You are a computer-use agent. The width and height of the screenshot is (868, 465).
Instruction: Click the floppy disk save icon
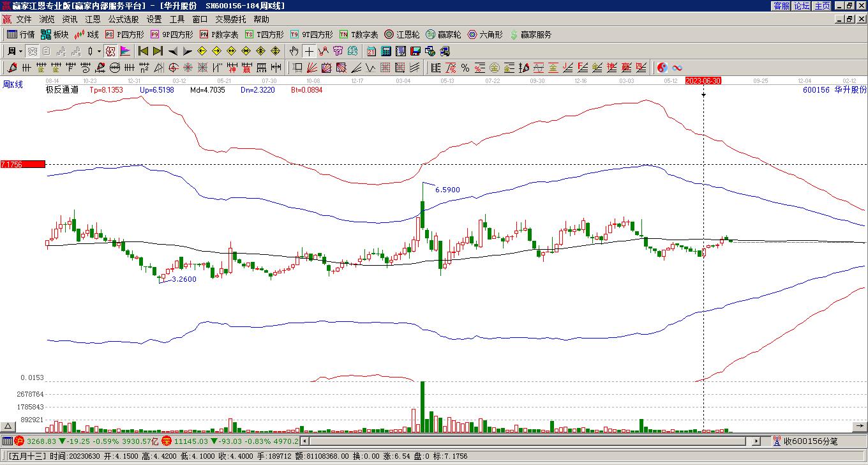point(415,51)
